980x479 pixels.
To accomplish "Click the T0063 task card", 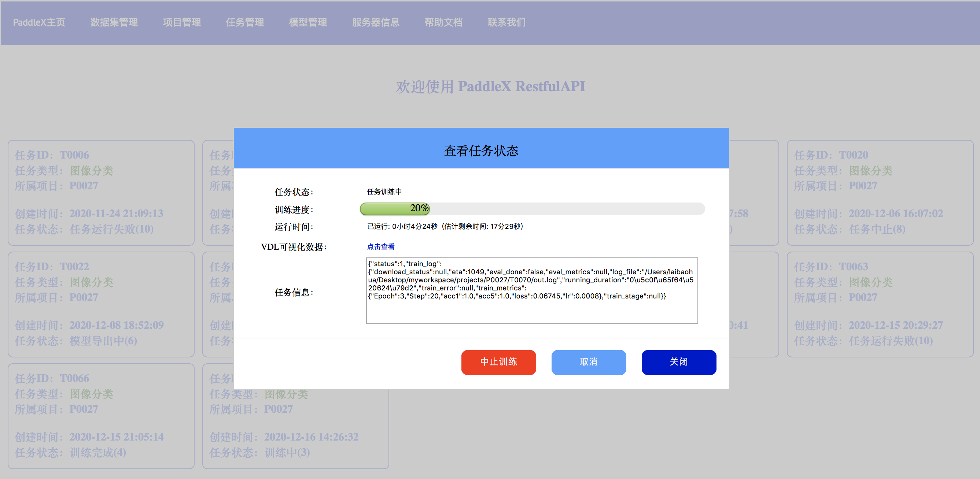I will [x=879, y=304].
